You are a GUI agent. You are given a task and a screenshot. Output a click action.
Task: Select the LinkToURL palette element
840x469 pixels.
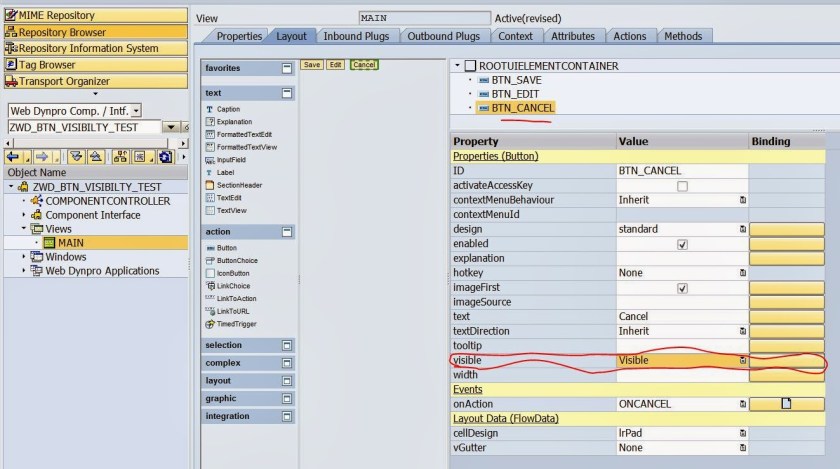[232, 311]
